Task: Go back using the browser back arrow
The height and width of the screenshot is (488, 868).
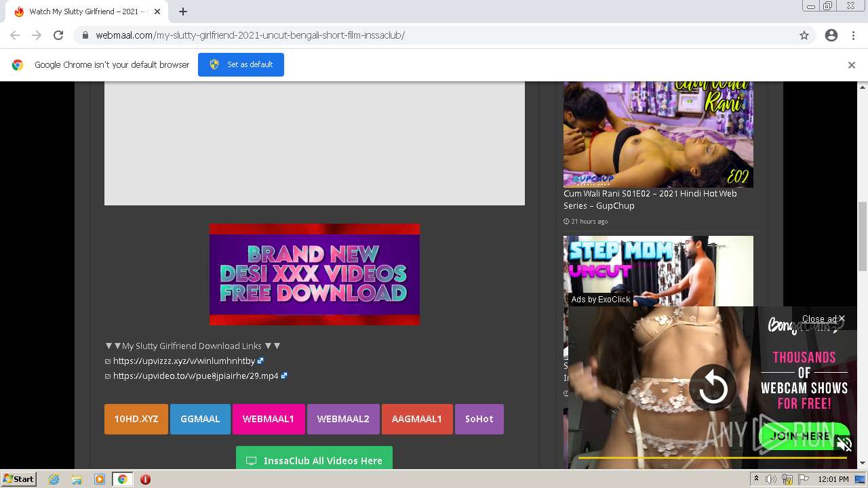Action: point(15,35)
